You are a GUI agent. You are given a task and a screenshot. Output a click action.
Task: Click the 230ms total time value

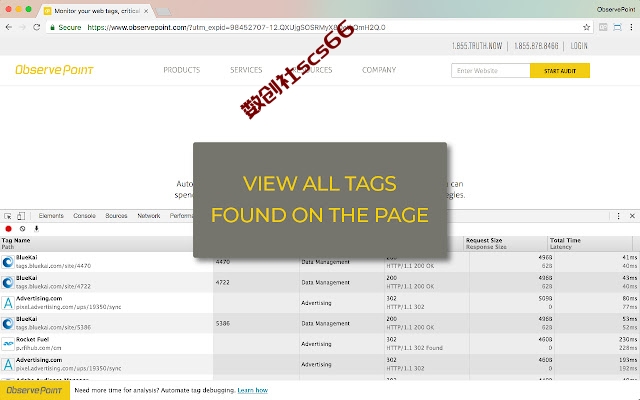tap(628, 340)
